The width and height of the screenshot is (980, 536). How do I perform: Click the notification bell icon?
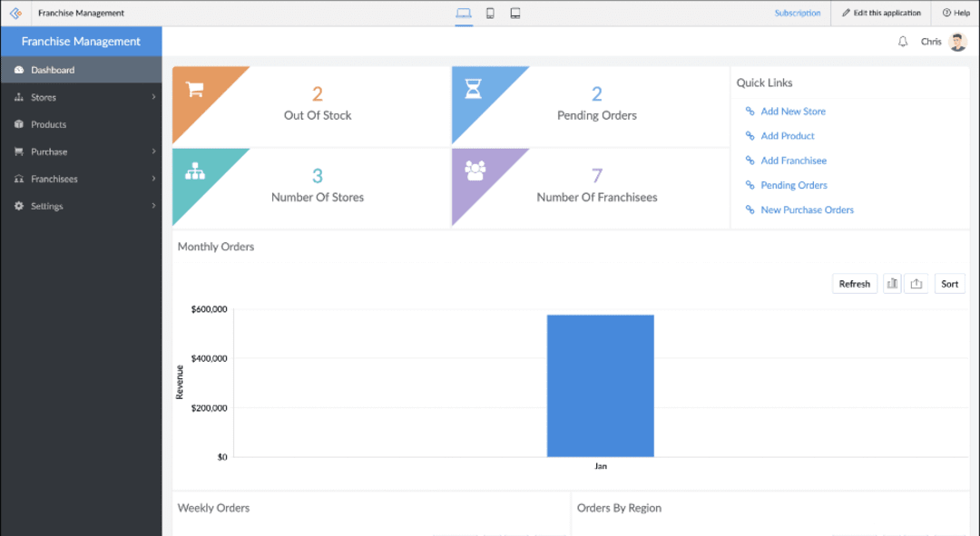[902, 41]
